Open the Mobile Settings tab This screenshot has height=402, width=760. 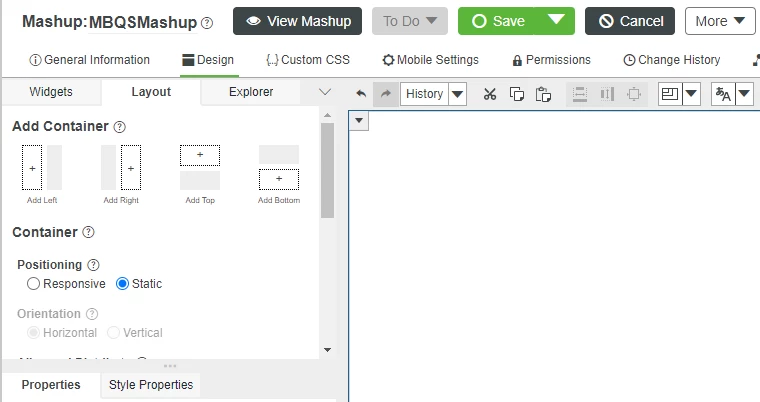[x=430, y=60]
